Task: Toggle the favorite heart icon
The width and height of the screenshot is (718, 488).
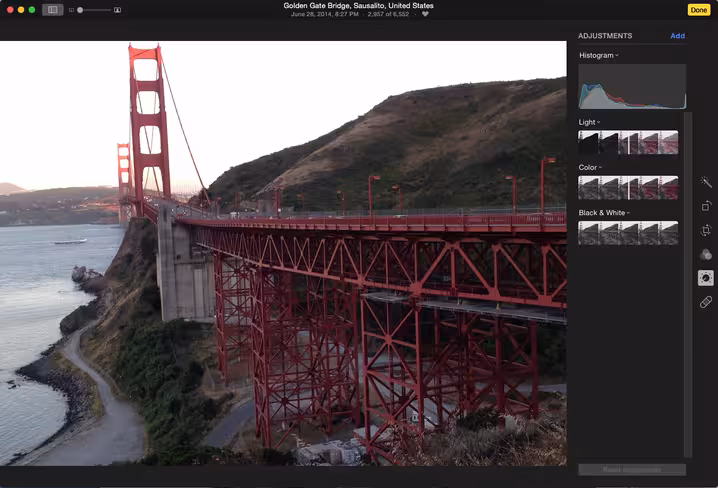Action: 425,14
